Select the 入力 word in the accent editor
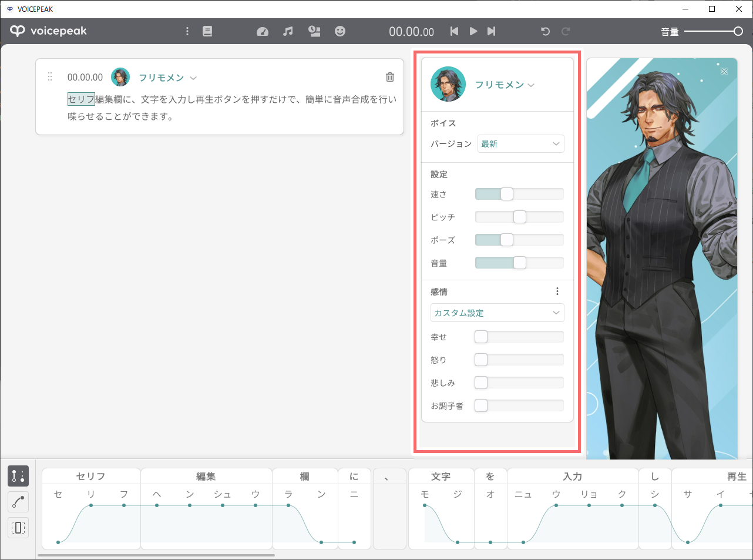Viewport: 753px width, 560px height. point(573,476)
